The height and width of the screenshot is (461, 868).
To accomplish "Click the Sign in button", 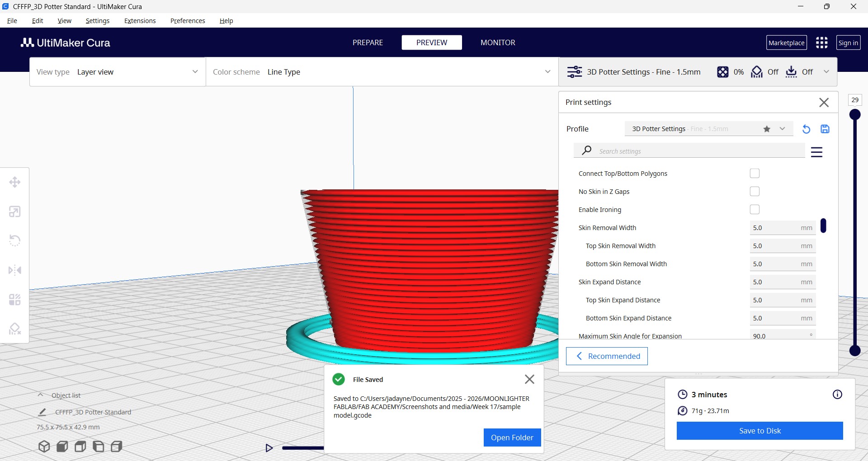I will [848, 42].
